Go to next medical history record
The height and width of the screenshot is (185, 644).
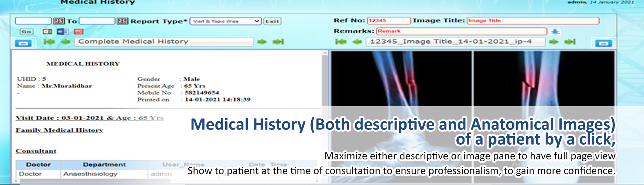(x=262, y=42)
